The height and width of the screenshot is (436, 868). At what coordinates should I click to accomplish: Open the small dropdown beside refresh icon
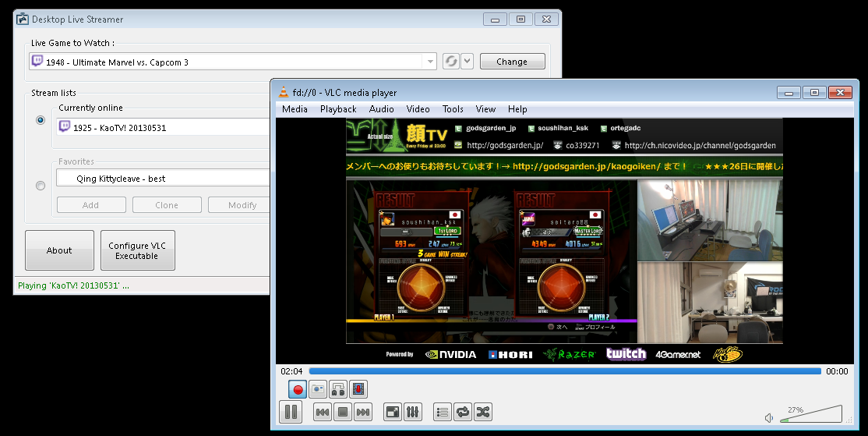coord(468,62)
